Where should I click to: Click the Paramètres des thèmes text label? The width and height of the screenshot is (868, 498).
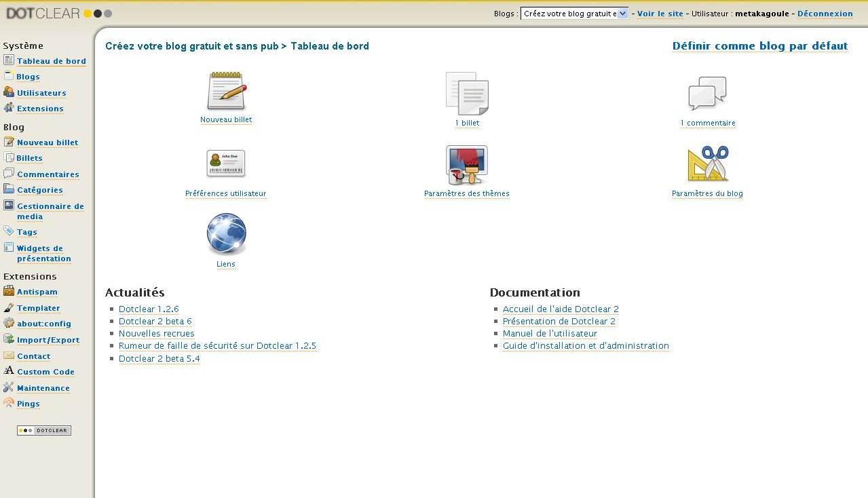coord(467,193)
